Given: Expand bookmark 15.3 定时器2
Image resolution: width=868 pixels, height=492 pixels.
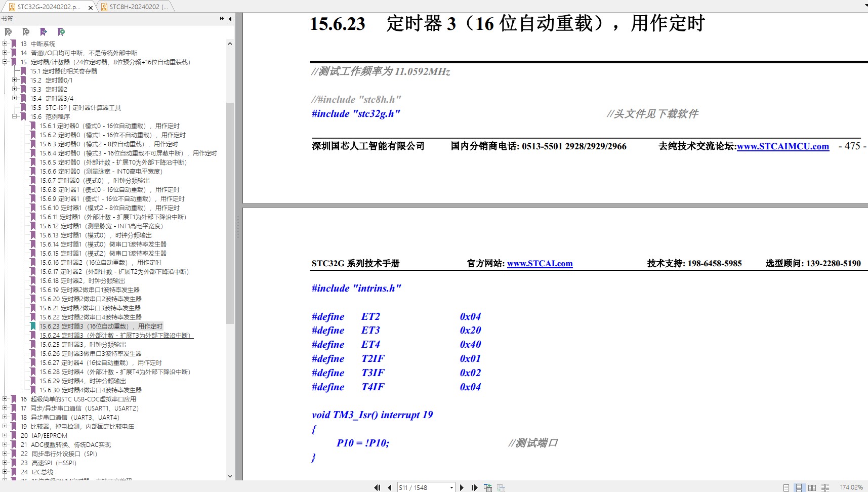Looking at the screenshot, I should coord(15,90).
